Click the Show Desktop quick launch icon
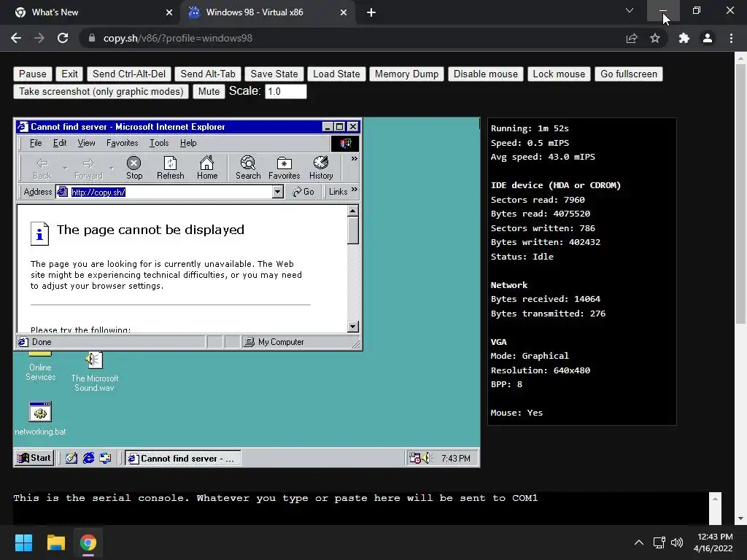This screenshot has width=747, height=560. click(71, 458)
